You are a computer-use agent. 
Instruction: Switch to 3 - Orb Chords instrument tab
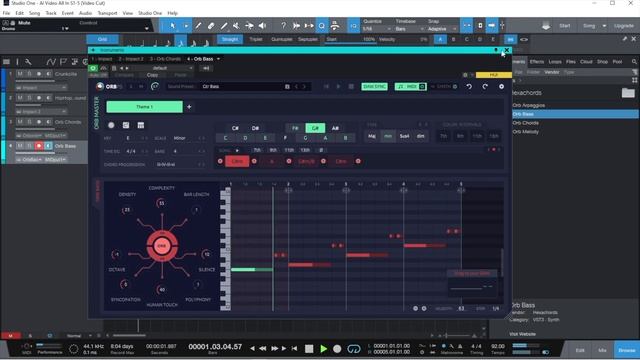(x=165, y=59)
